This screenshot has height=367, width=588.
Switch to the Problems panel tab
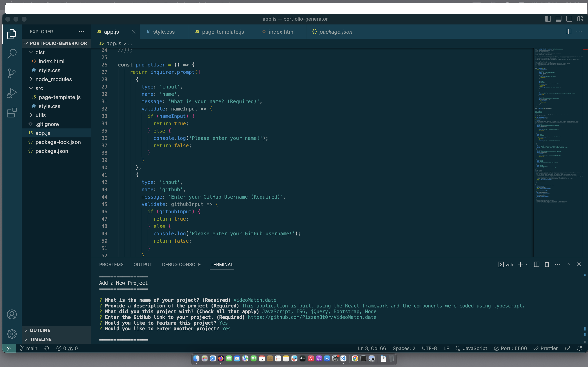pyautogui.click(x=111, y=264)
